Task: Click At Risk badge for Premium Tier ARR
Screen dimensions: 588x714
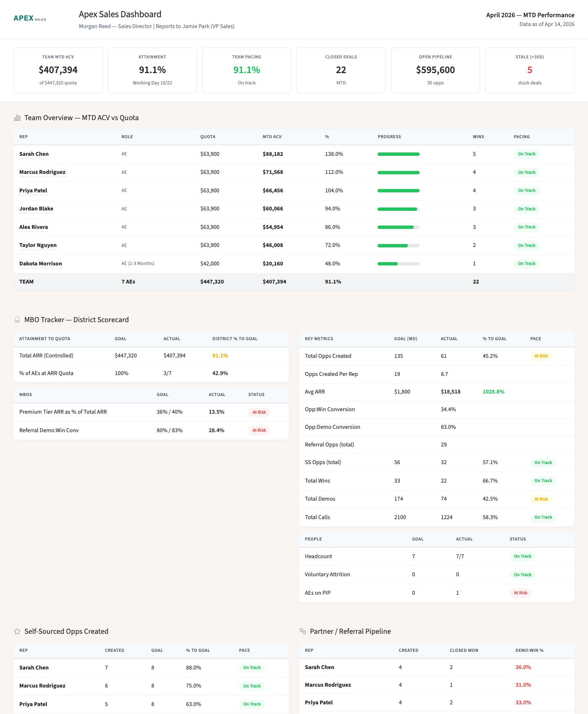Action: 259,412
